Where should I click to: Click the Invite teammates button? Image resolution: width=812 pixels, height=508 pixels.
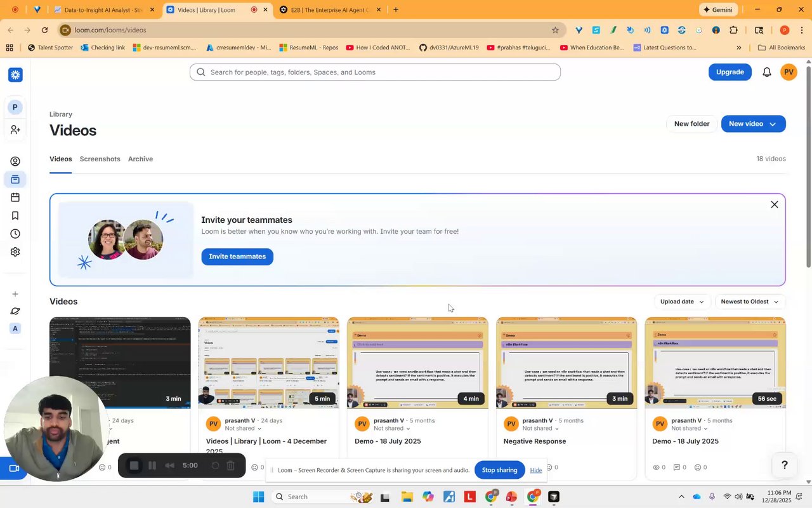pos(237,257)
